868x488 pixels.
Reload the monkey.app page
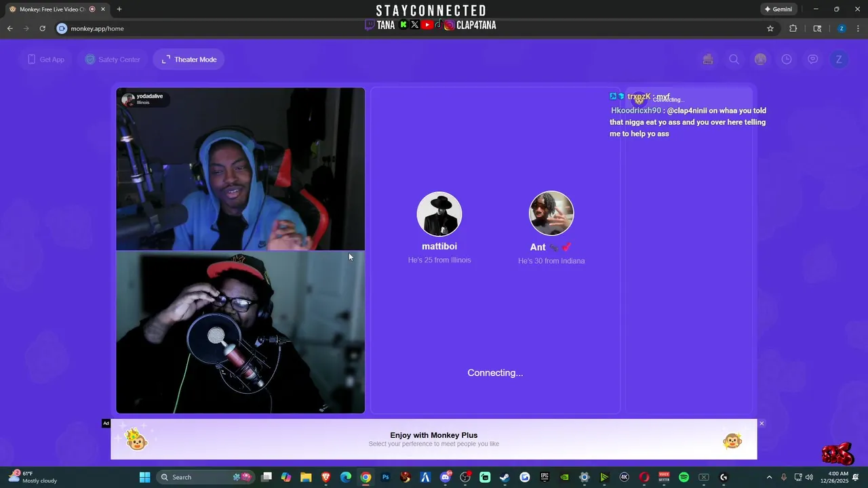pos(42,28)
